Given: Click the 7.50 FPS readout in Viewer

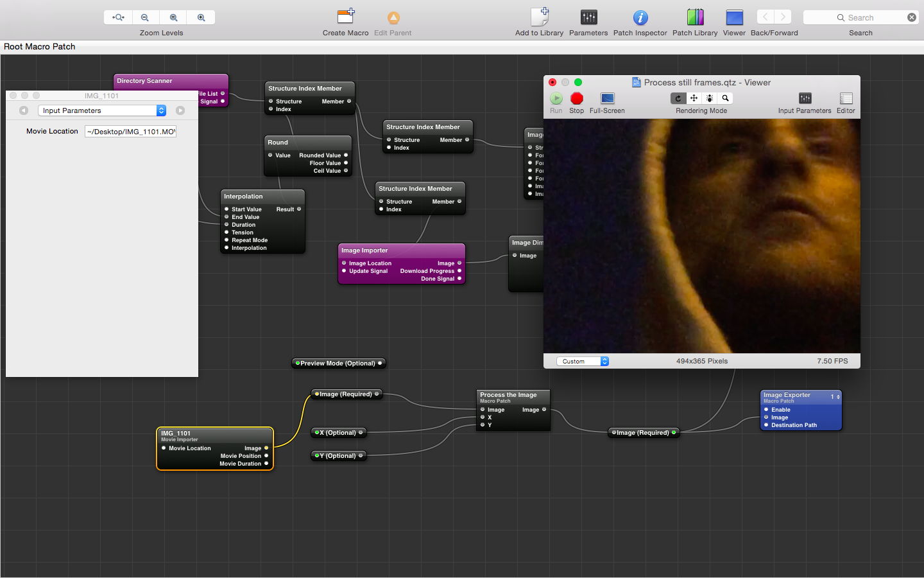Looking at the screenshot, I should coord(832,361).
